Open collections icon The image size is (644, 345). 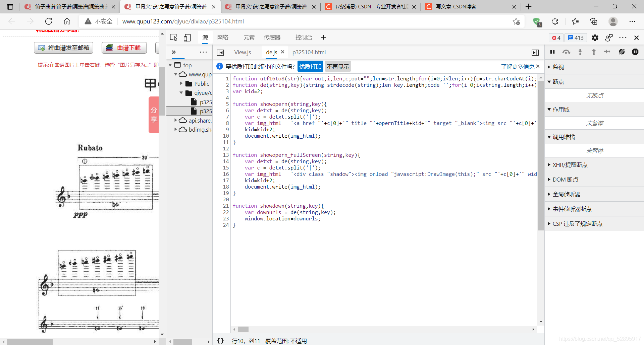pos(594,21)
